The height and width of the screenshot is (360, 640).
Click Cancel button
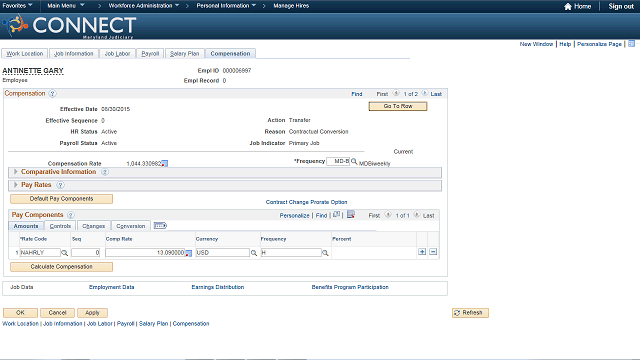pos(57,313)
